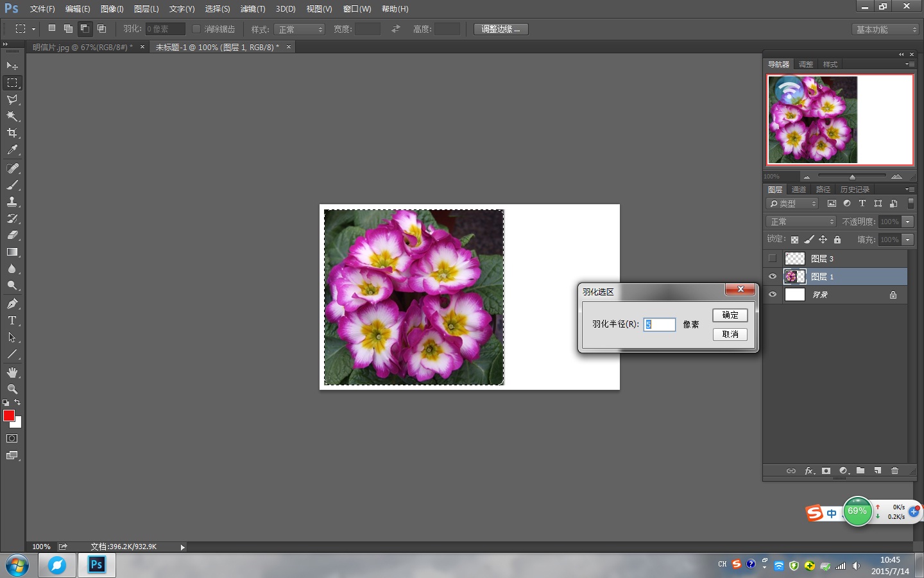Click the delete layer trash icon

pyautogui.click(x=895, y=471)
